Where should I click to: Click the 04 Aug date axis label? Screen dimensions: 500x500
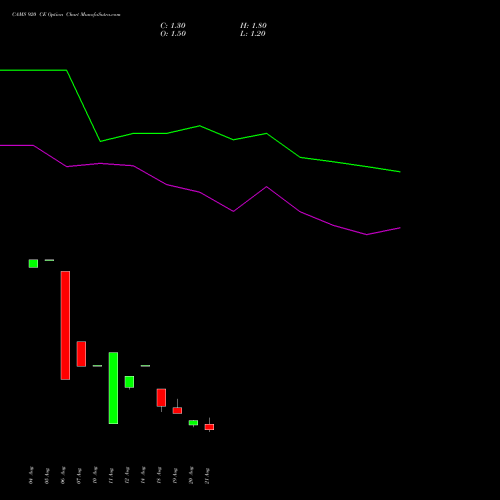[x=31, y=475]
